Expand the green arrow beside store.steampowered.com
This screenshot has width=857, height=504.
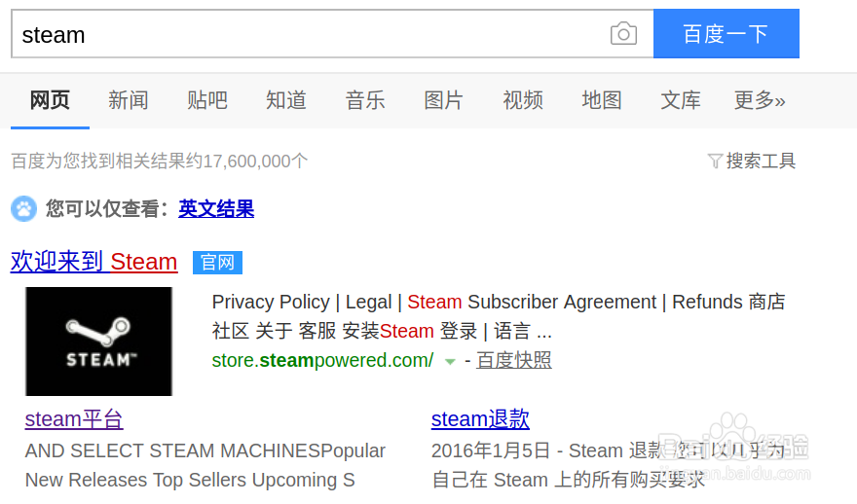(450, 362)
